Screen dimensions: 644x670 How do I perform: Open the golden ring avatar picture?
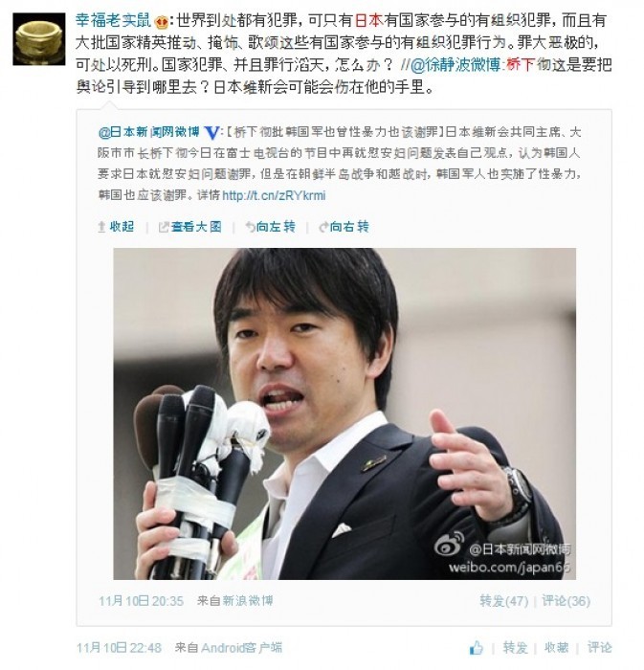[39, 39]
